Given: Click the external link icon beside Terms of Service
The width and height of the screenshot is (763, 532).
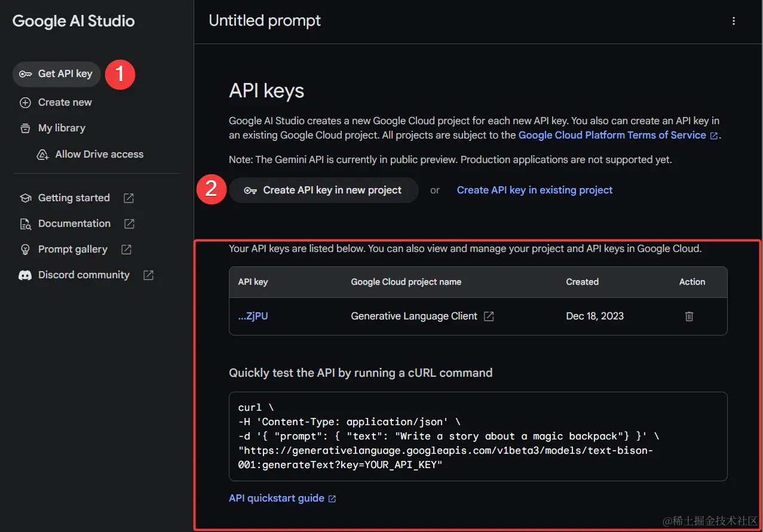Looking at the screenshot, I should (713, 135).
